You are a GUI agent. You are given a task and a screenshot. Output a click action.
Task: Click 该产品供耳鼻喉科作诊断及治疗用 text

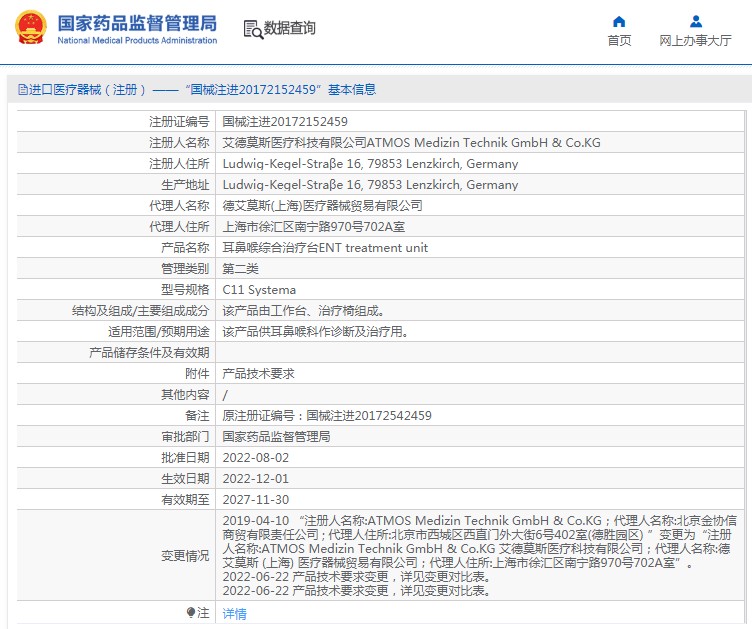pyautogui.click(x=315, y=332)
